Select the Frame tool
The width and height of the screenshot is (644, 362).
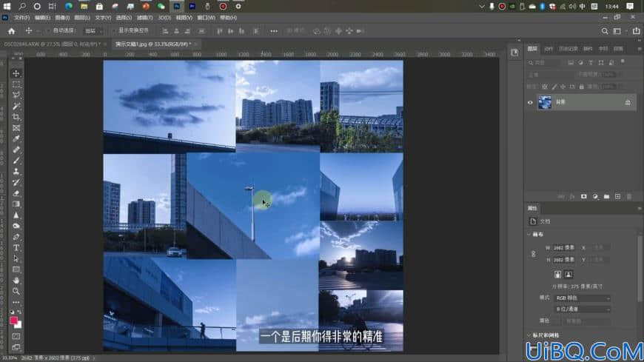[16, 128]
